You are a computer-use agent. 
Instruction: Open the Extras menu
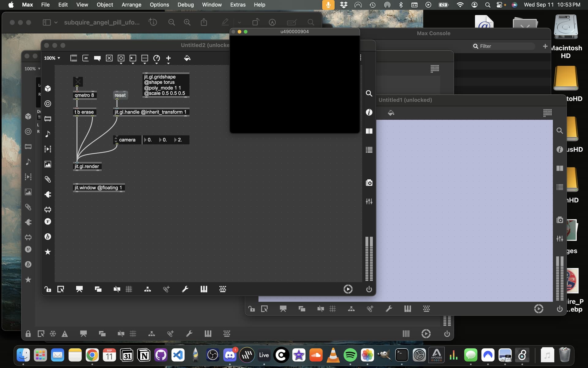click(x=238, y=5)
